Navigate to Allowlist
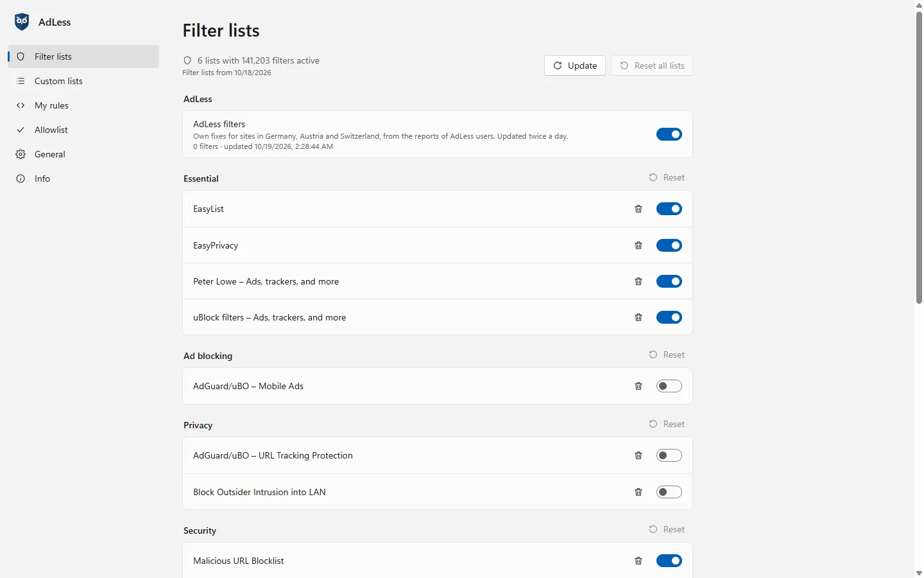The image size is (924, 578). 83,130
